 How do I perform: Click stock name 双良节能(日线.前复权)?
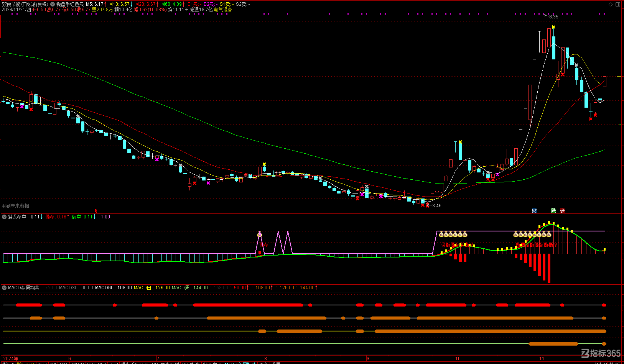[25, 4]
